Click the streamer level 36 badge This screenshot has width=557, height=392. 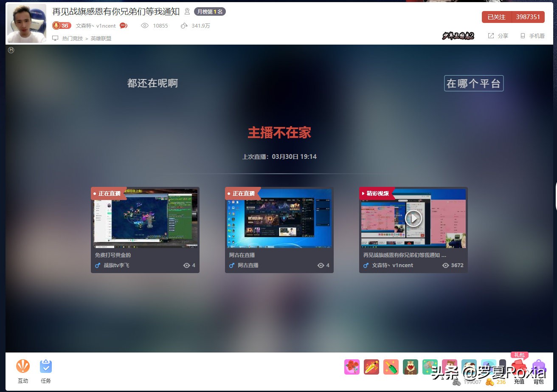coord(62,25)
